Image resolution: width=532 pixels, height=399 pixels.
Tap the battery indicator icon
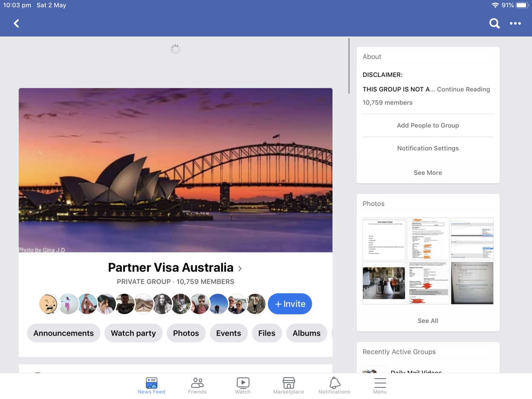click(x=522, y=5)
